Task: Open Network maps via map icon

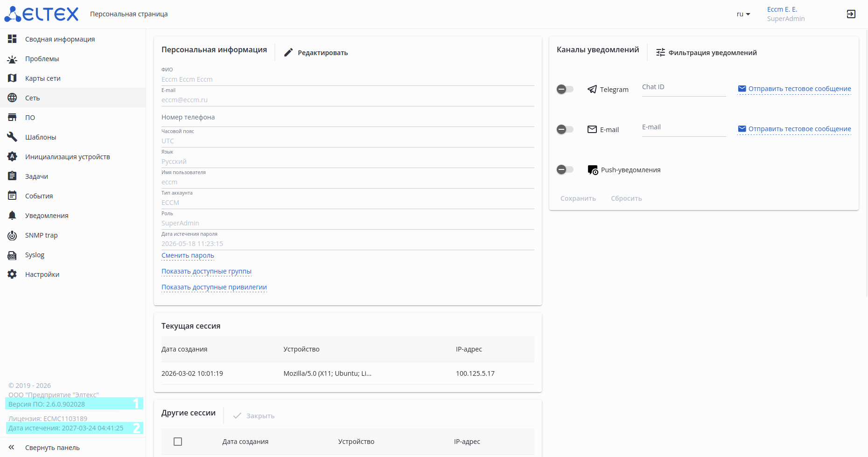Action: tap(12, 78)
